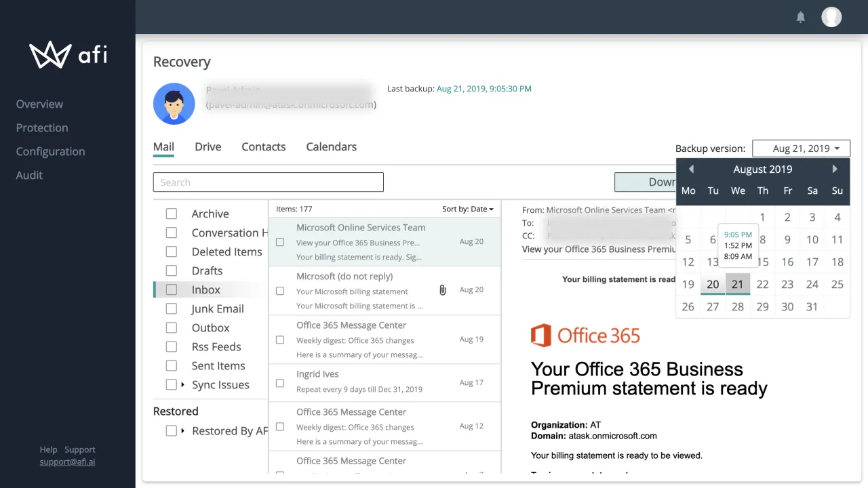Select the 8:09 AM backup time

[x=737, y=256]
